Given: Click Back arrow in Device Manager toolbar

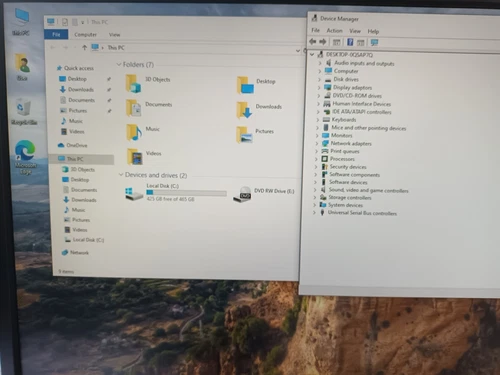Looking at the screenshot, I should (x=313, y=42).
